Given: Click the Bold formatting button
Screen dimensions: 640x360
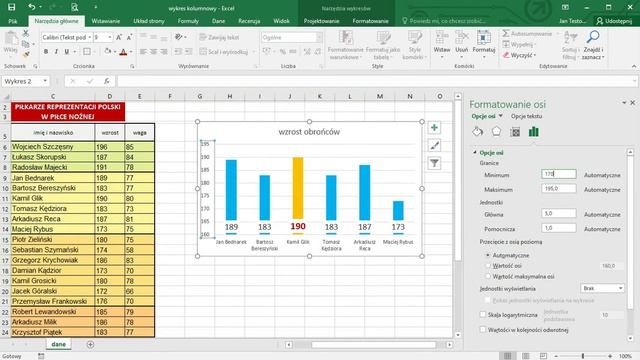Looking at the screenshot, I should point(46,51).
